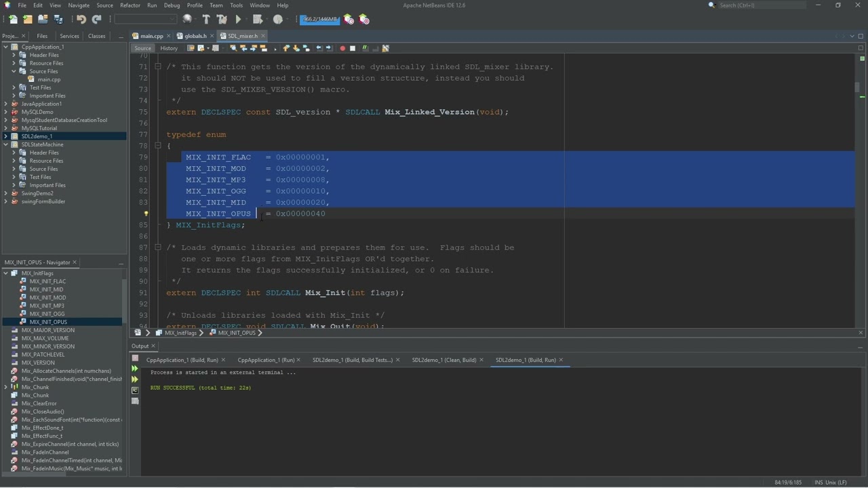Open the Debug Project dropdown arrow

pyautogui.click(x=266, y=20)
